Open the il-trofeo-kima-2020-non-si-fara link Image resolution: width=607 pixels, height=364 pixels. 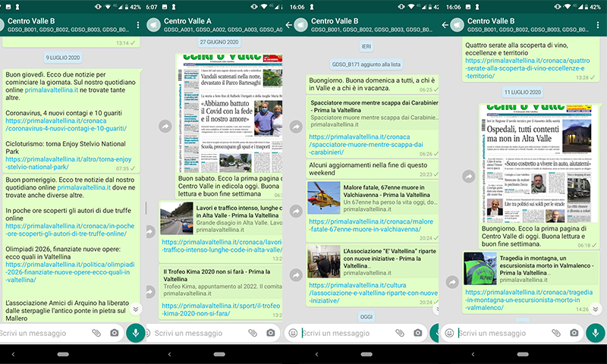tap(221, 309)
